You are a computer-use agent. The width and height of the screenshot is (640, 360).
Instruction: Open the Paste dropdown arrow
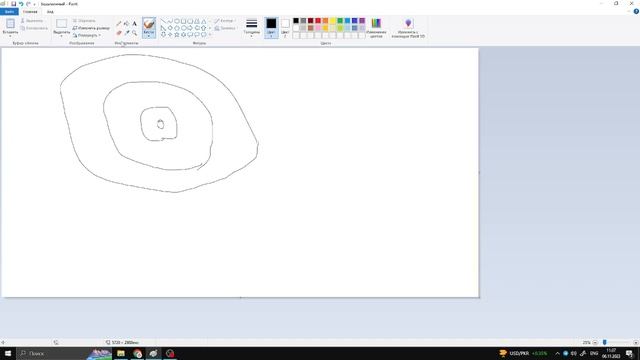10,36
